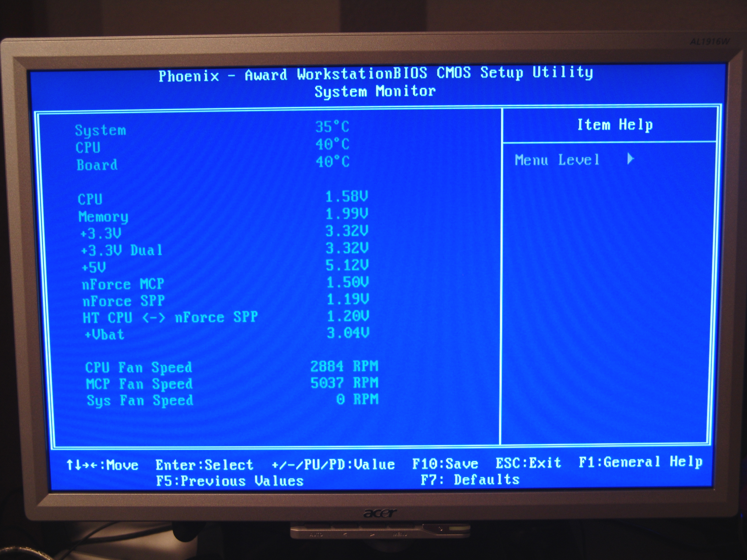Click the Menu Level arrow icon

tap(630, 159)
